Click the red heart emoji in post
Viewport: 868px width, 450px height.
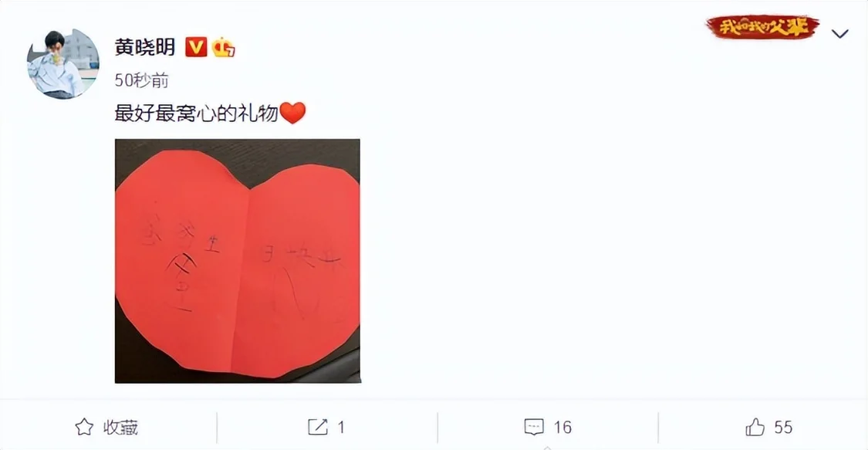pos(293,113)
